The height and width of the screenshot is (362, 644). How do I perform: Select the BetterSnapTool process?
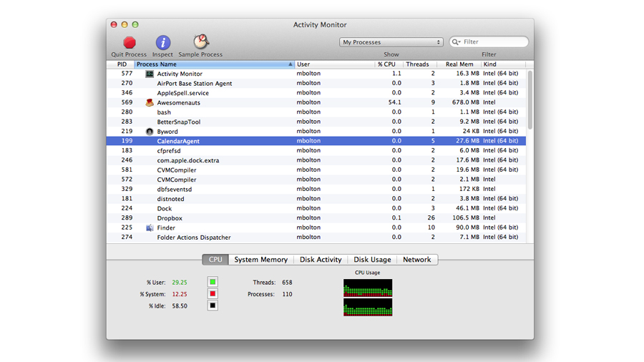coord(316,122)
